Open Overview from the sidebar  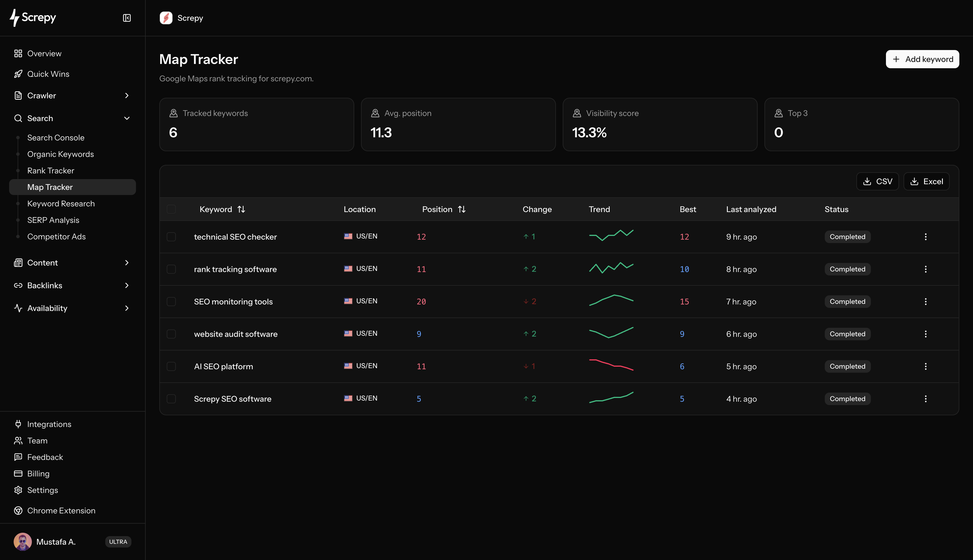click(x=44, y=53)
